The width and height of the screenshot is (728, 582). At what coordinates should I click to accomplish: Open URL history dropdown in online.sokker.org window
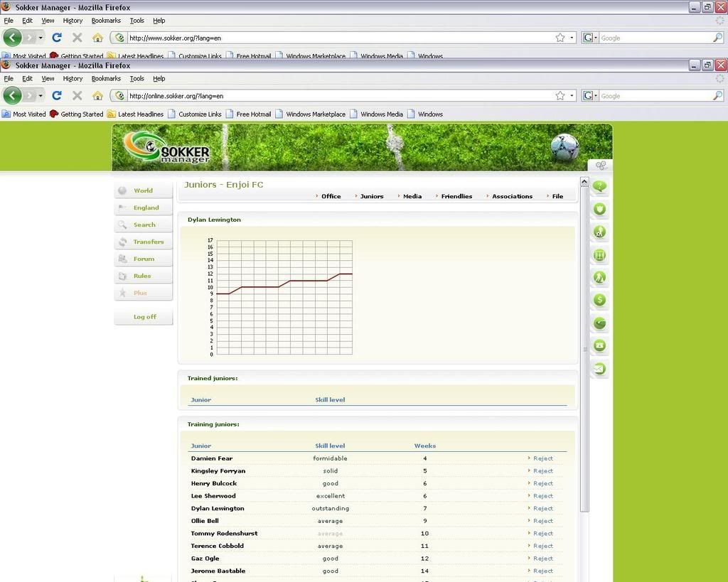(572, 95)
